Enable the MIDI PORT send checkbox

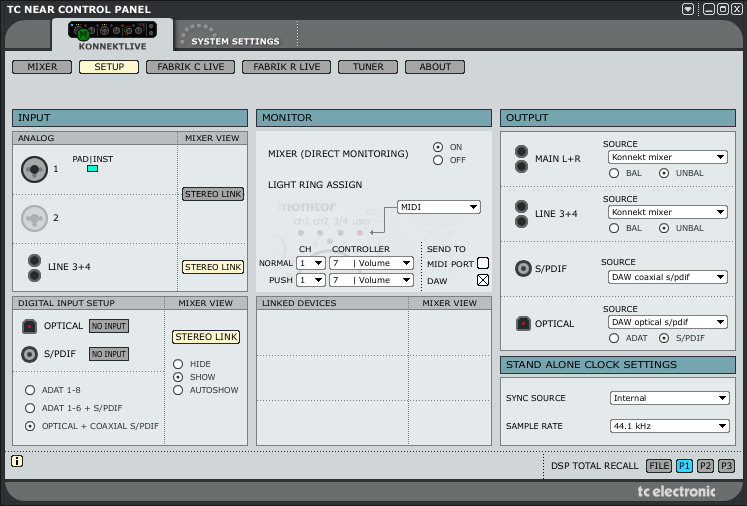(483, 263)
